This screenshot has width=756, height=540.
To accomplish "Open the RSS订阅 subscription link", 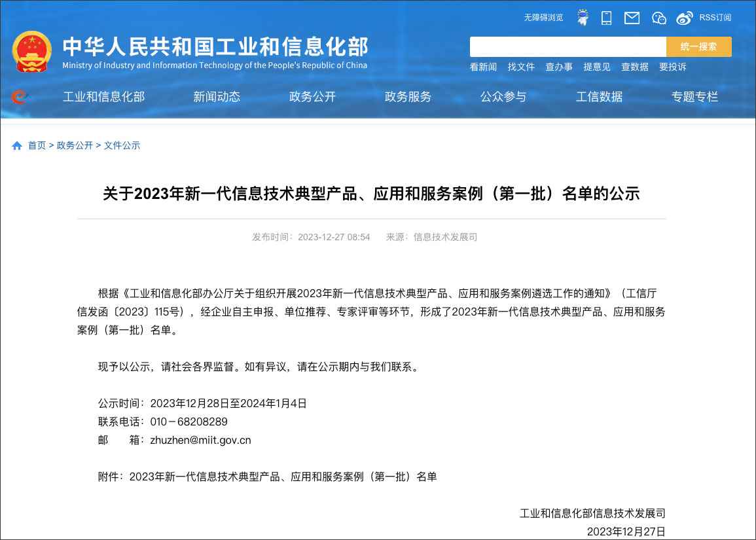I will pyautogui.click(x=715, y=18).
